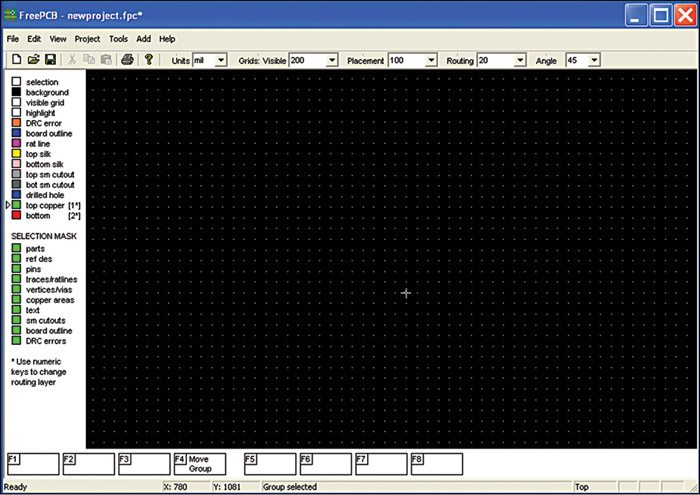The width and height of the screenshot is (700, 495).
Task: Open the Tools menu
Action: (118, 39)
